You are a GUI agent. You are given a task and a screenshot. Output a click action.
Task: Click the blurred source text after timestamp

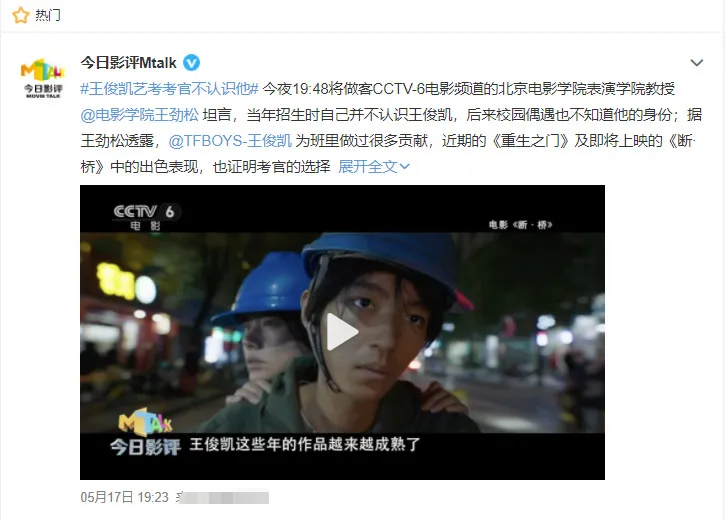pyautogui.click(x=223, y=497)
